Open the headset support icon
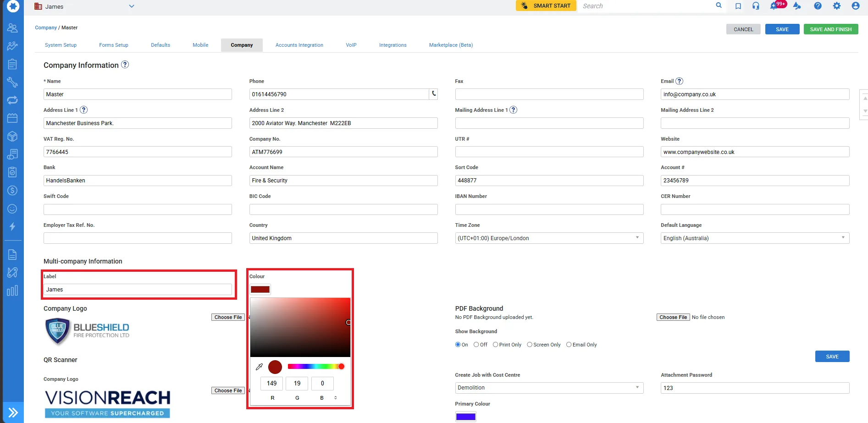Image resolution: width=868 pixels, height=423 pixels. click(756, 6)
